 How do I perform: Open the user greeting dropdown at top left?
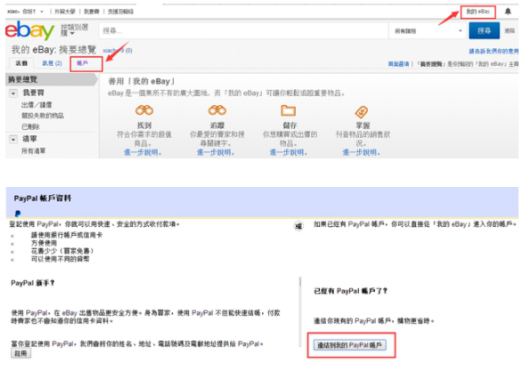point(25,12)
